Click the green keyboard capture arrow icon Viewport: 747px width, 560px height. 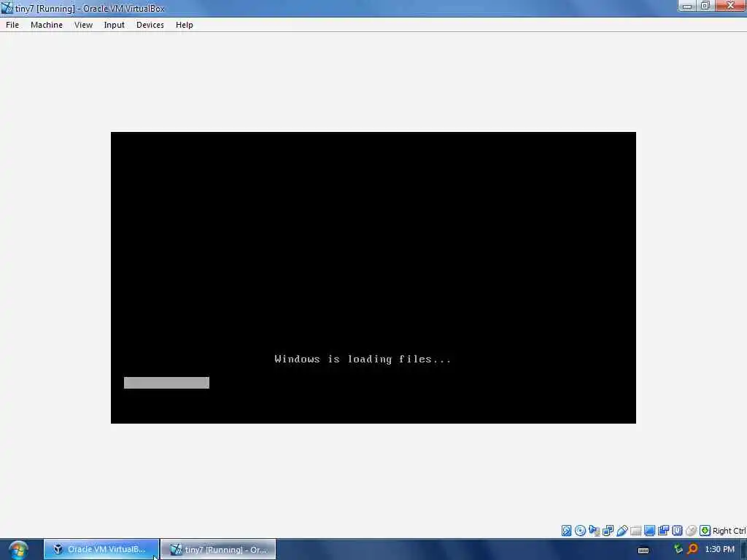coord(705,531)
